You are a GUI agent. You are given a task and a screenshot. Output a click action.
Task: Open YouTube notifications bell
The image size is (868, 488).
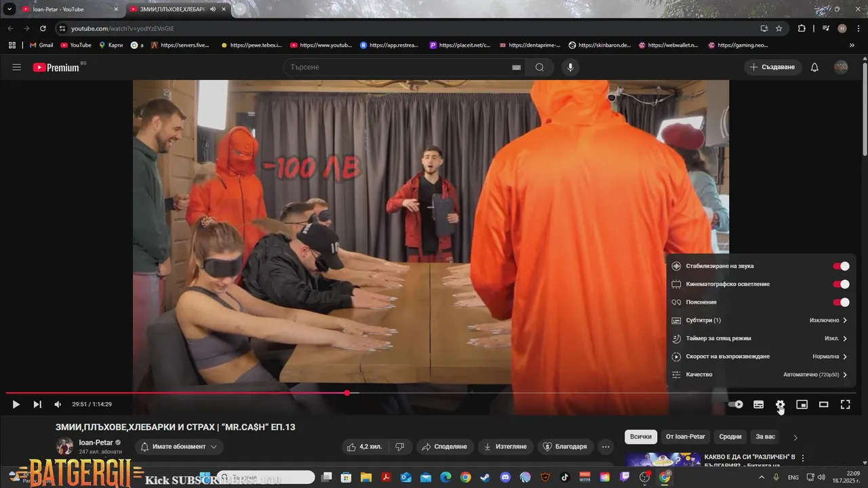pyautogui.click(x=814, y=67)
